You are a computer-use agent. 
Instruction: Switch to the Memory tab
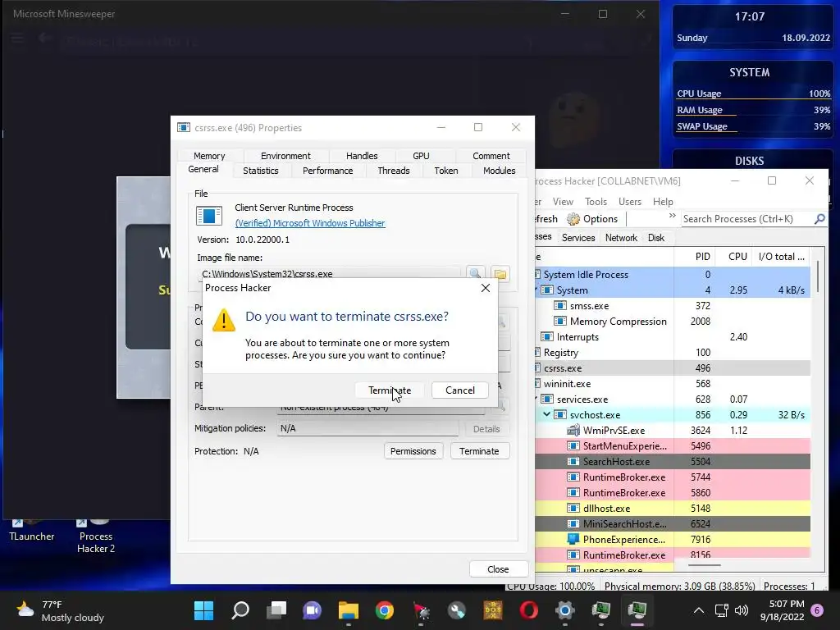[x=209, y=156]
